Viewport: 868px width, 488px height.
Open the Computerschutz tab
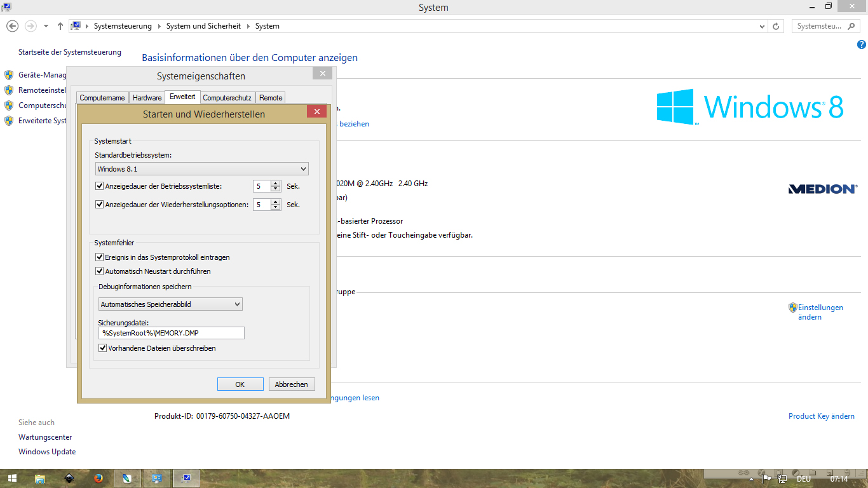[x=227, y=98]
